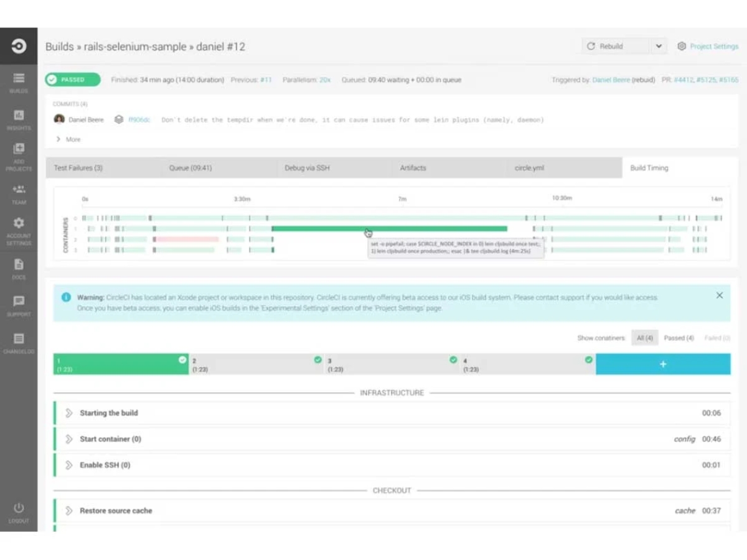Click the Project Settings gear icon
Screen dimensions: 747x560
point(682,46)
